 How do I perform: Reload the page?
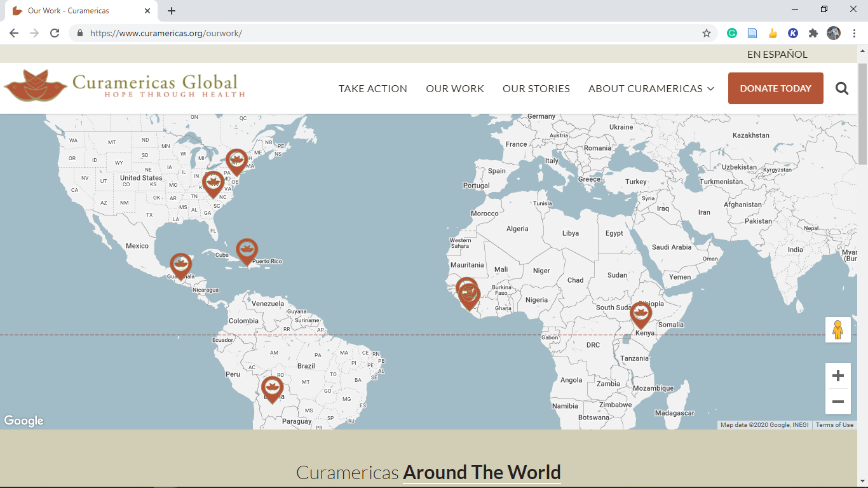[55, 33]
